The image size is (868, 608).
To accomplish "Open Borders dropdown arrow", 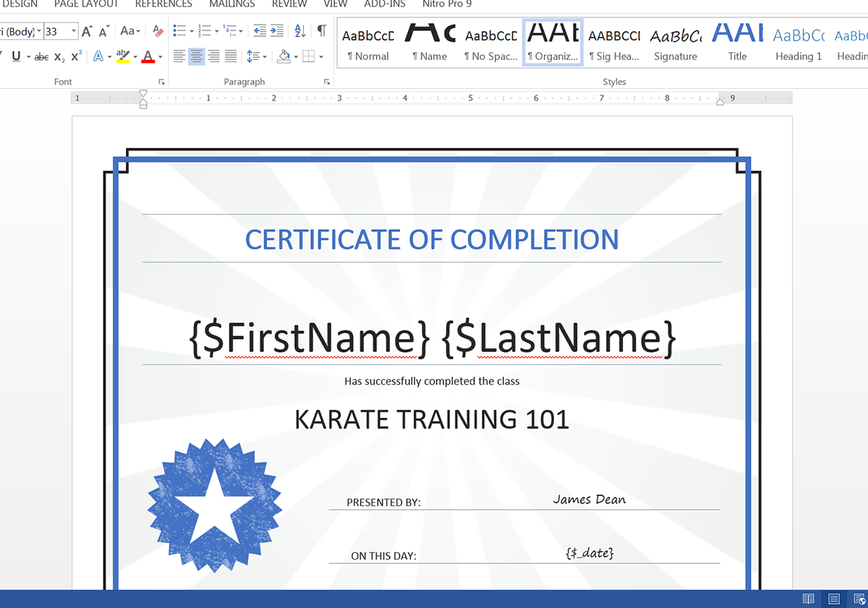I will pyautogui.click(x=320, y=56).
